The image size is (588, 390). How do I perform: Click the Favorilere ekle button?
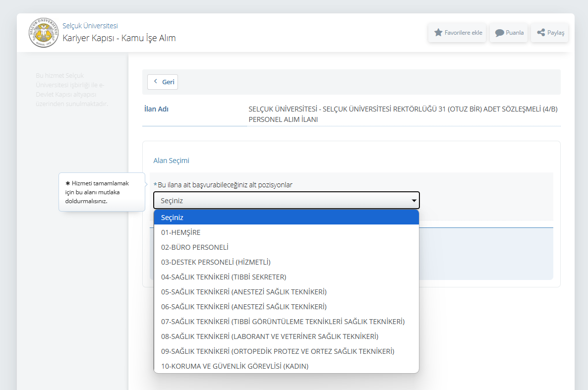[x=457, y=33]
